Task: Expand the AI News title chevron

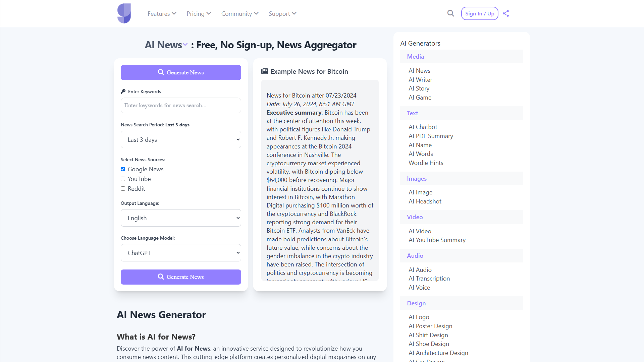Action: click(x=185, y=45)
